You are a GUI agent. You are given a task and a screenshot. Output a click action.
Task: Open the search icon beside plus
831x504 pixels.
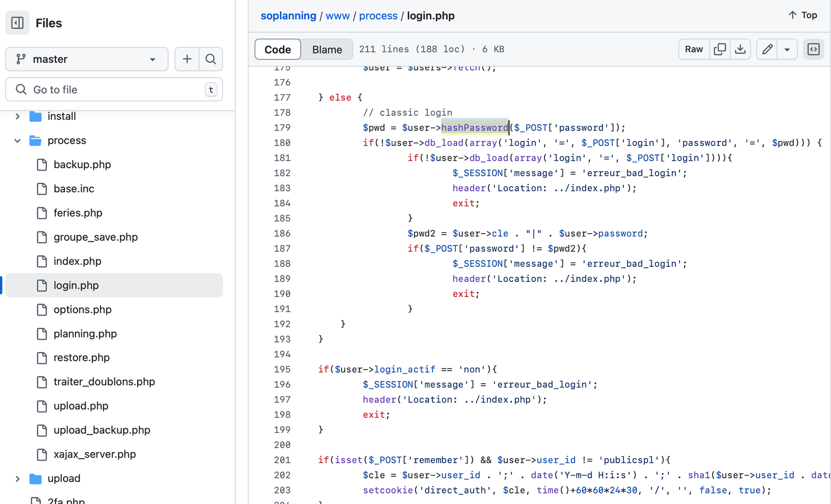pyautogui.click(x=211, y=59)
